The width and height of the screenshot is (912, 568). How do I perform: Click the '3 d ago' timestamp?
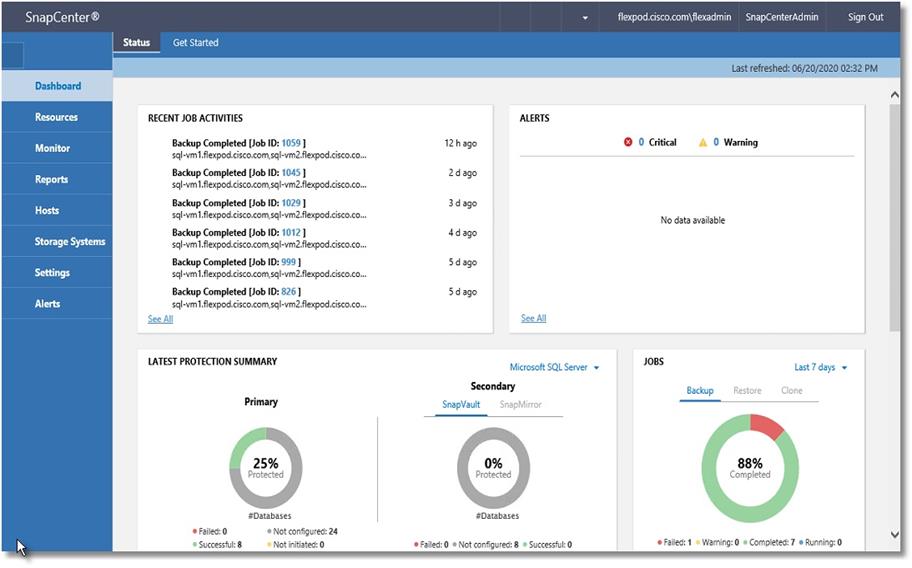click(x=462, y=203)
